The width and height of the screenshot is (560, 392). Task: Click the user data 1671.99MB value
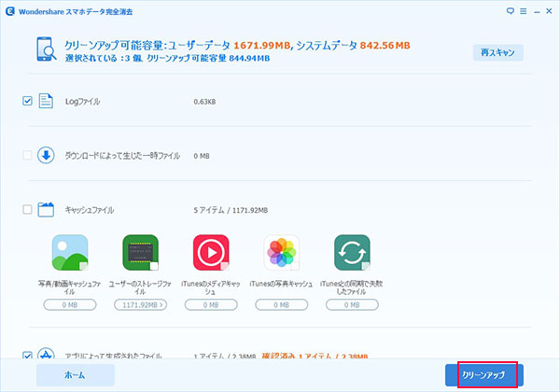click(x=261, y=46)
